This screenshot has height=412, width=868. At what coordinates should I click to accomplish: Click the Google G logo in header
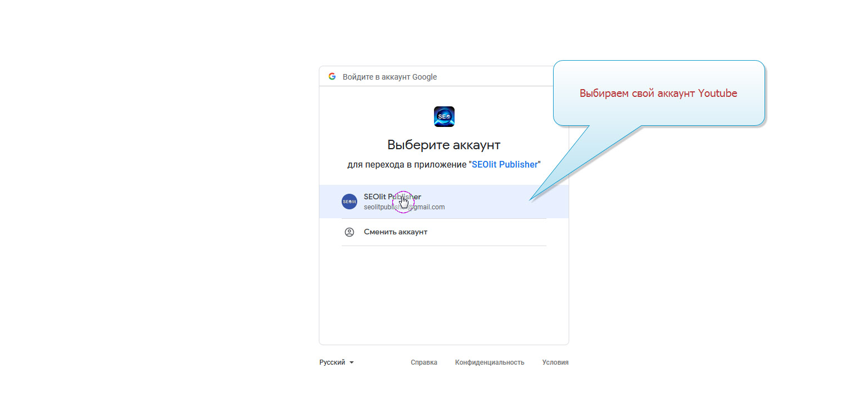(332, 77)
